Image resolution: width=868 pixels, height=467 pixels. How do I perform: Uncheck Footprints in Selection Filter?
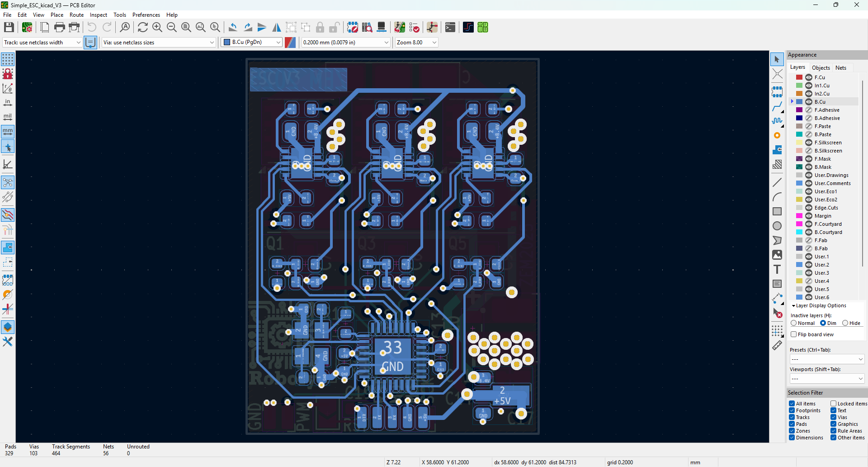pos(792,410)
